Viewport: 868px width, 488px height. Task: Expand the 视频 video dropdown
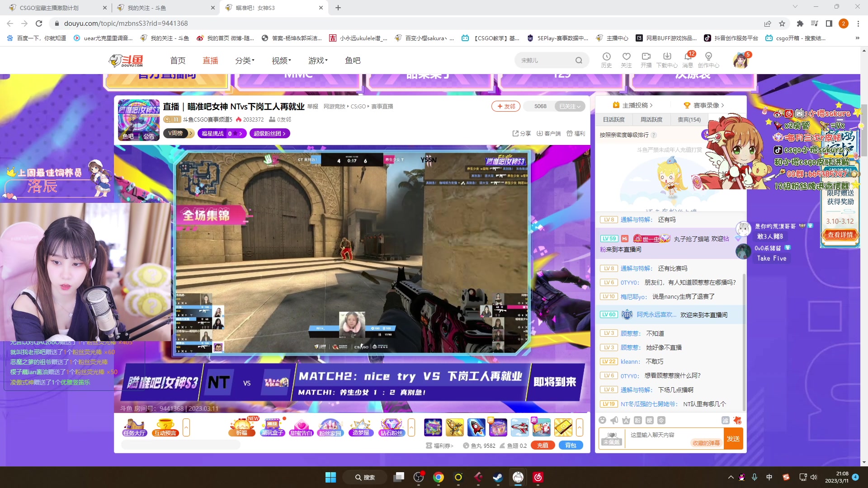[x=281, y=61]
